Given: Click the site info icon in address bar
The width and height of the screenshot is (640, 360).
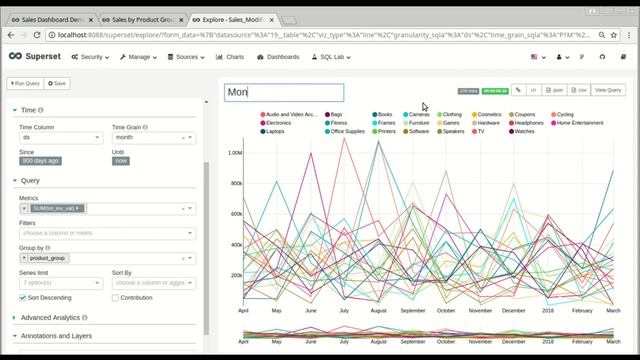Looking at the screenshot, I should tap(52, 35).
